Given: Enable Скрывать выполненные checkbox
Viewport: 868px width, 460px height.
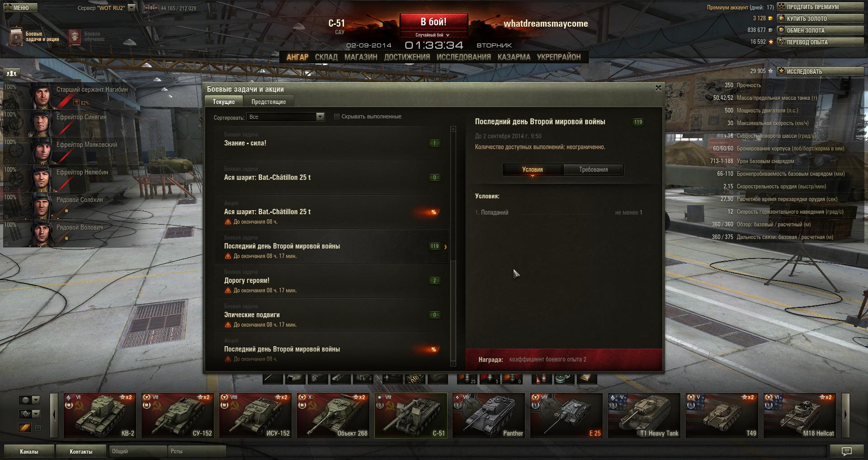Looking at the screenshot, I should [x=336, y=117].
